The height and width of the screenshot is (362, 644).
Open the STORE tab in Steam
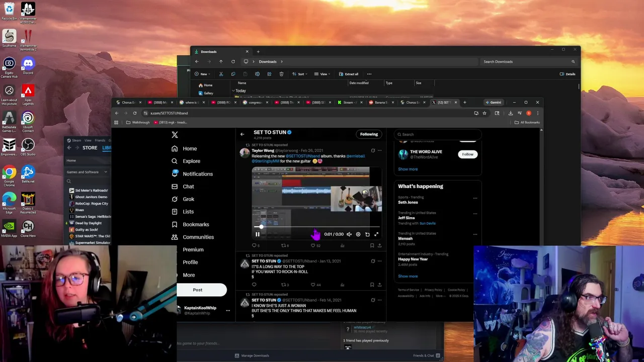[x=90, y=148]
